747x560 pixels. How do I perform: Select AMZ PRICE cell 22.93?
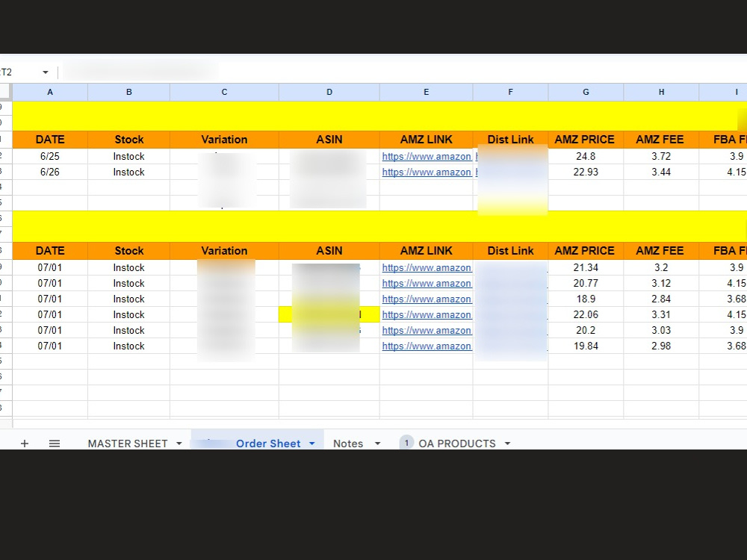(586, 172)
